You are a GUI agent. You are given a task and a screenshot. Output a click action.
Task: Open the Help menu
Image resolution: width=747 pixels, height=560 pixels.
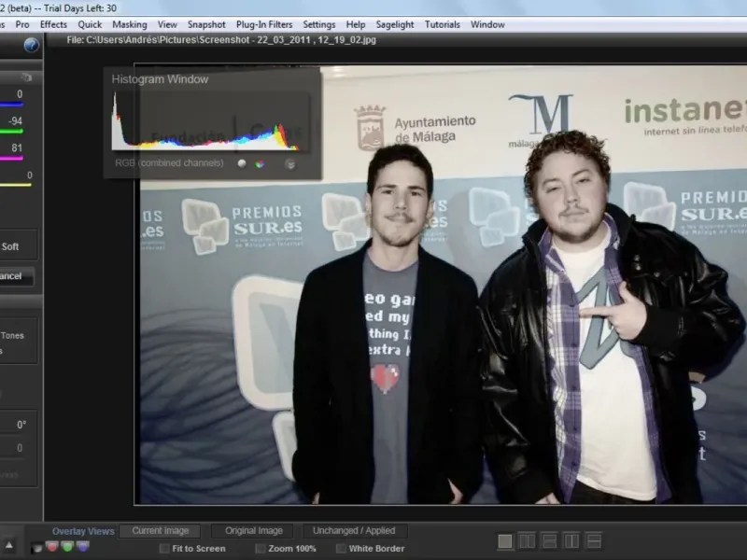click(x=356, y=25)
